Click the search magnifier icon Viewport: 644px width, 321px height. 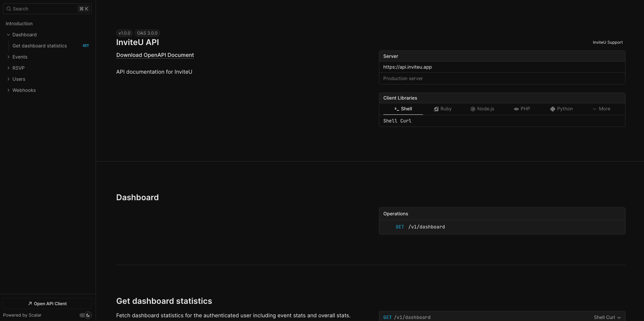point(9,9)
